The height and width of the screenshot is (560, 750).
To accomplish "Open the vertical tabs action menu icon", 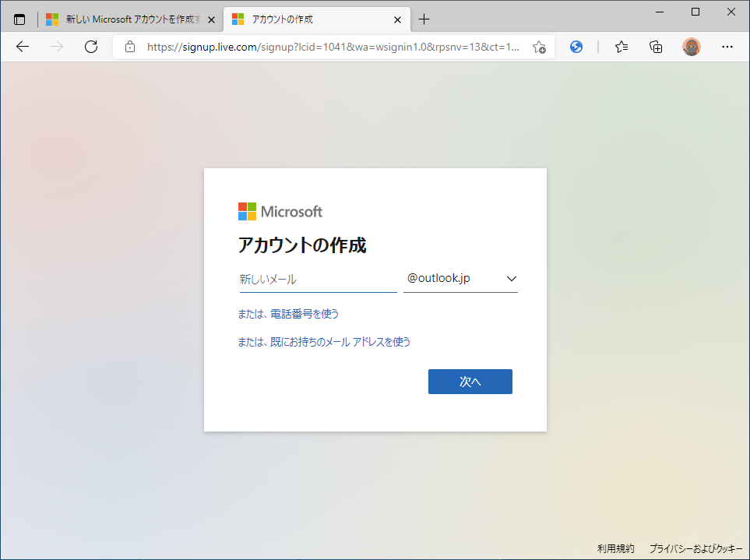I will 19,19.
